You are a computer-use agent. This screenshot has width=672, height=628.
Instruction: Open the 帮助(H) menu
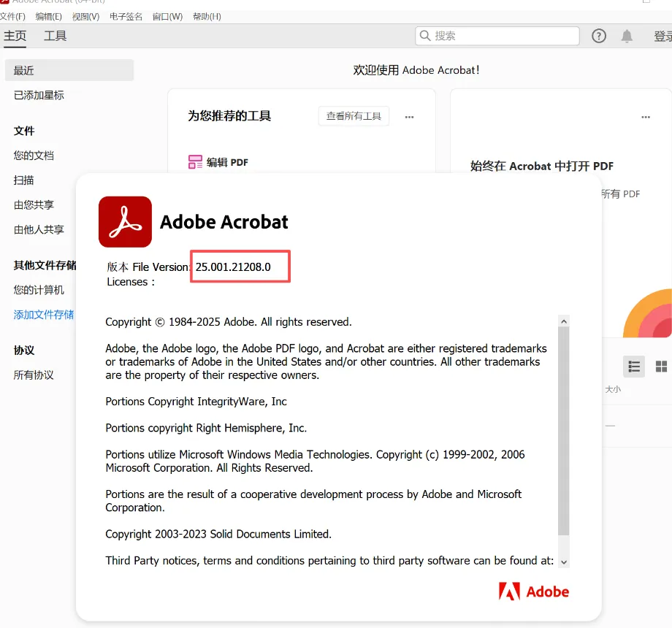(207, 17)
